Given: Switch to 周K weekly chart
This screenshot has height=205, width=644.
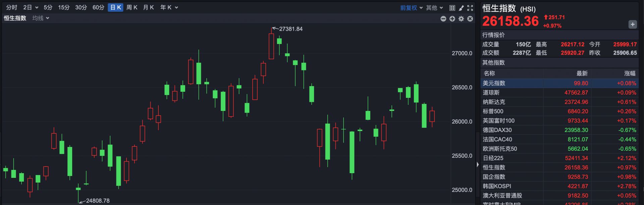Looking at the screenshot, I should 132,7.
